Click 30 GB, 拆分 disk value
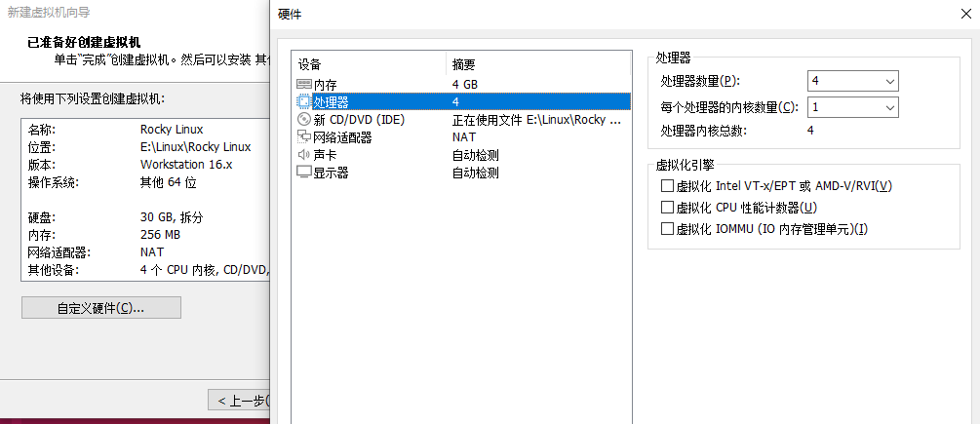This screenshot has width=980, height=424. (x=172, y=218)
